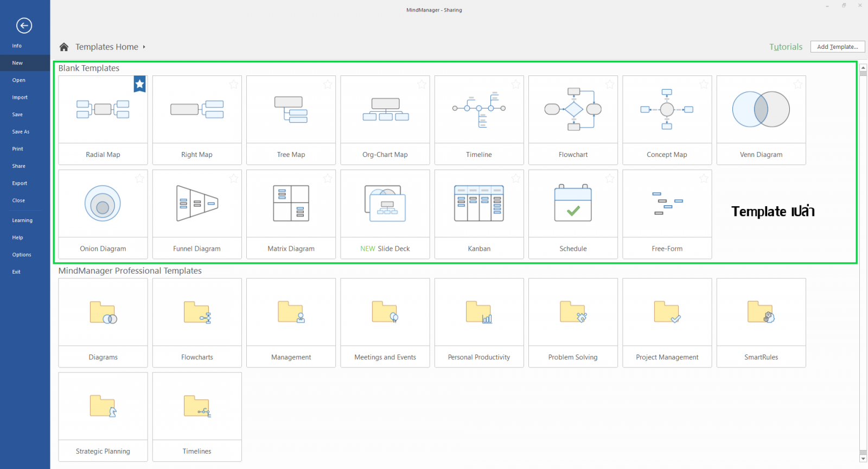Image resolution: width=868 pixels, height=469 pixels.
Task: Expand the Templates Home breadcrumb arrow
Action: click(144, 47)
